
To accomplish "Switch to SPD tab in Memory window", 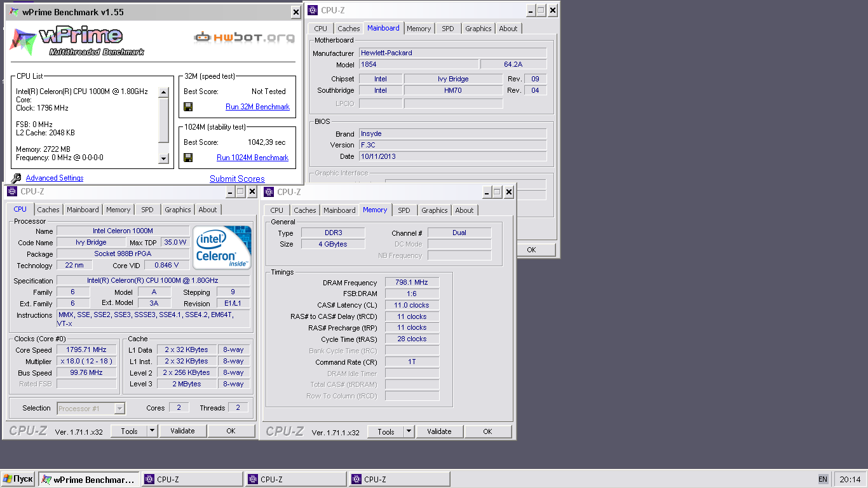I will coord(404,210).
